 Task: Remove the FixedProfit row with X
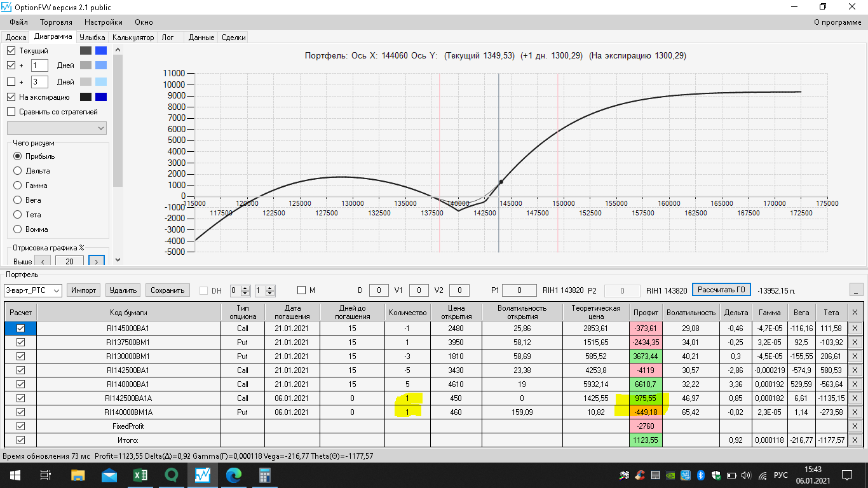855,426
